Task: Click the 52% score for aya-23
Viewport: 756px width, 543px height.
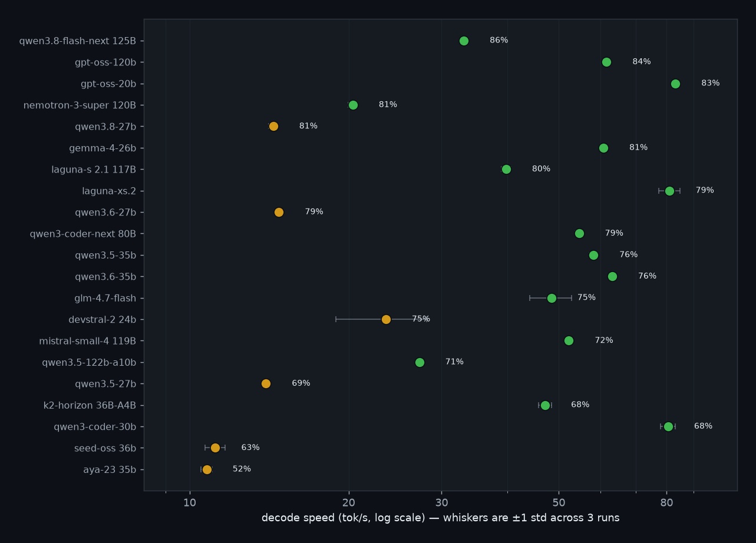Action: [242, 469]
